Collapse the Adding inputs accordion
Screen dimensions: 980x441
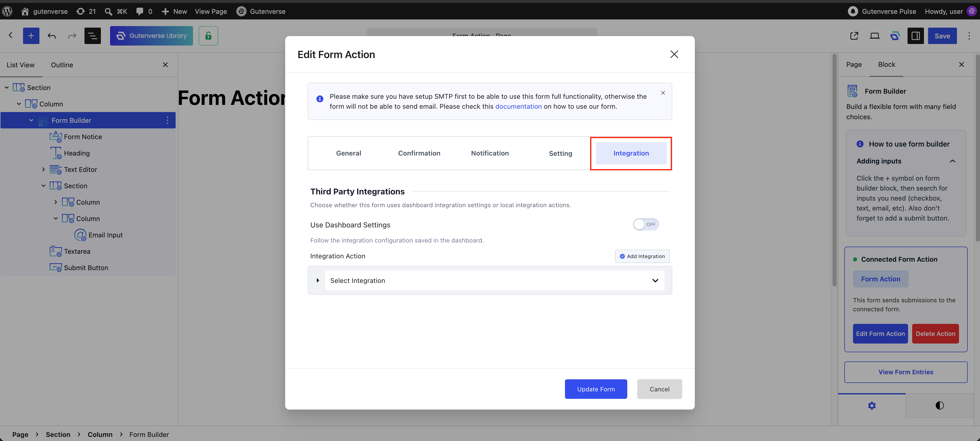click(952, 161)
